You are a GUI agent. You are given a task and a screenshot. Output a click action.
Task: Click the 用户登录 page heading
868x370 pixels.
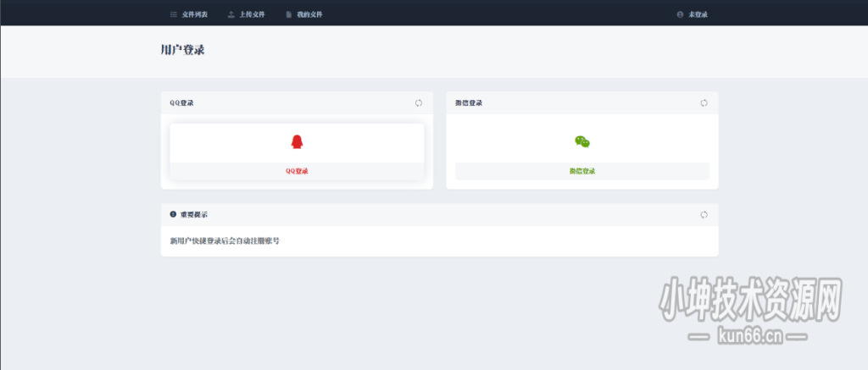[x=183, y=50]
